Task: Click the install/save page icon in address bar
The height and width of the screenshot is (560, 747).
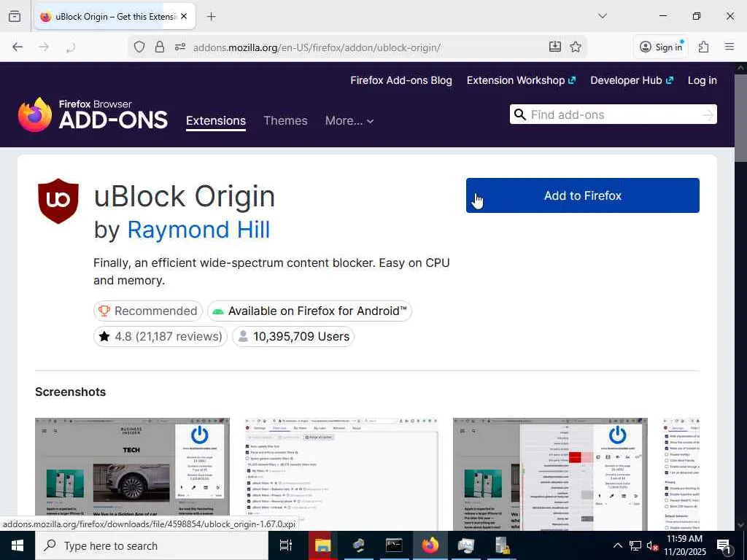Action: 554,47
